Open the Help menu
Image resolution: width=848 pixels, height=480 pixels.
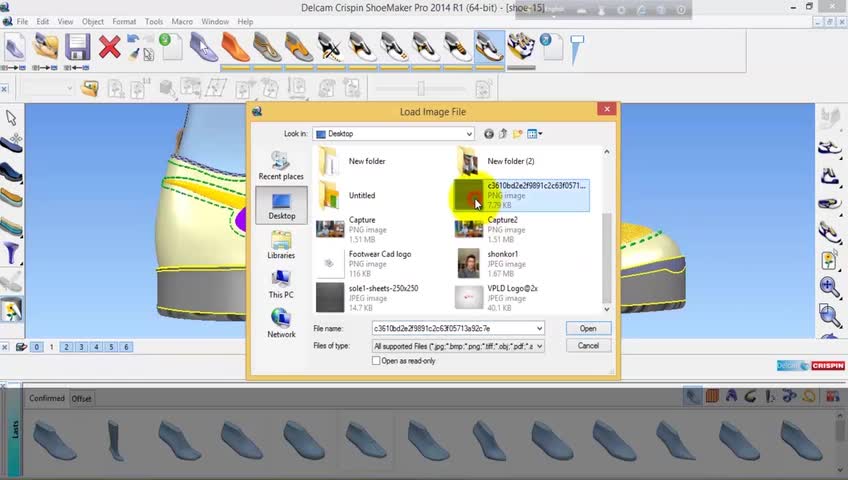(245, 22)
